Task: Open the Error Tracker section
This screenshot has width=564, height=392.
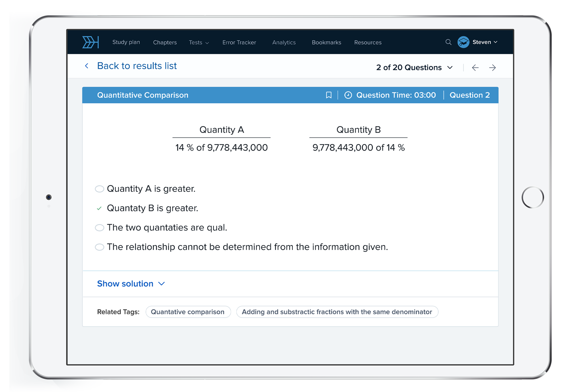Action: click(x=239, y=42)
